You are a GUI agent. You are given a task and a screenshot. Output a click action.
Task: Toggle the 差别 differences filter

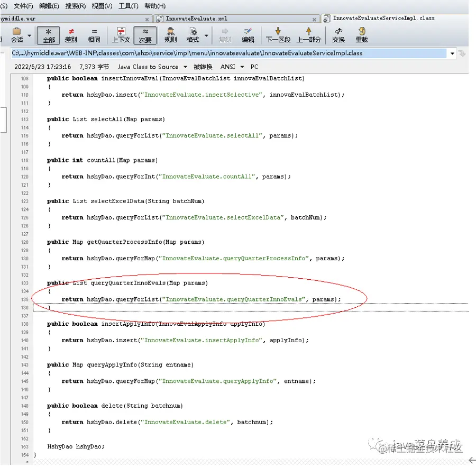coord(71,35)
